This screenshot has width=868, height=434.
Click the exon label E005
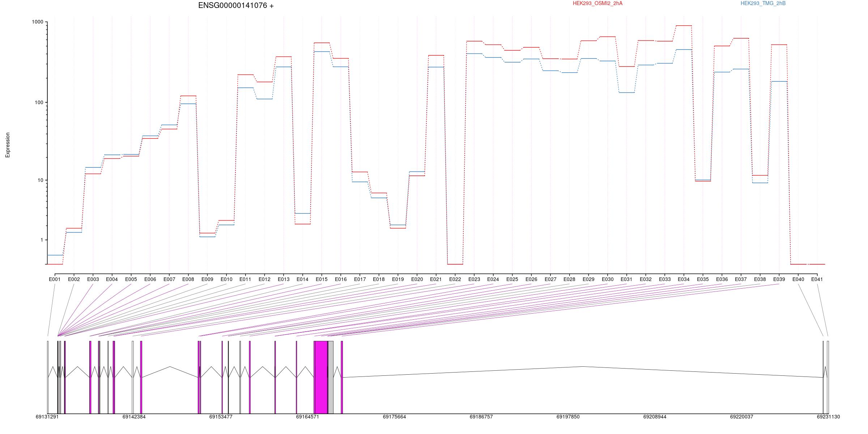[x=131, y=279]
